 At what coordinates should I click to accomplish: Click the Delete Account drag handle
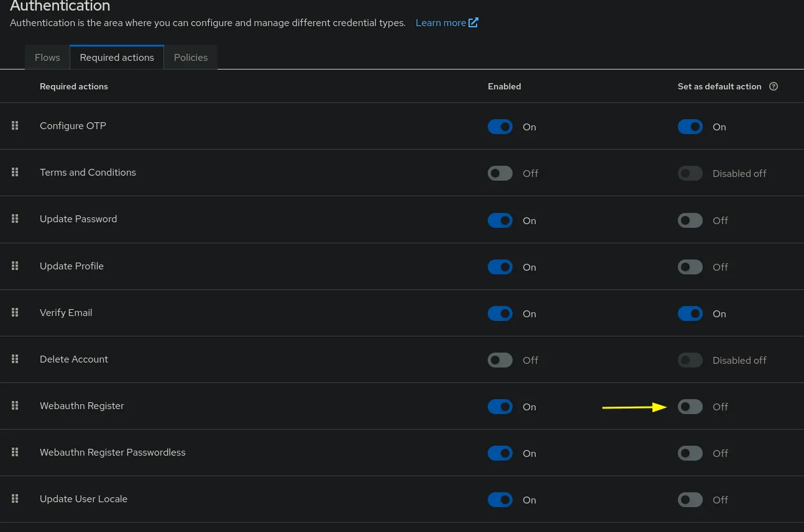[15, 359]
